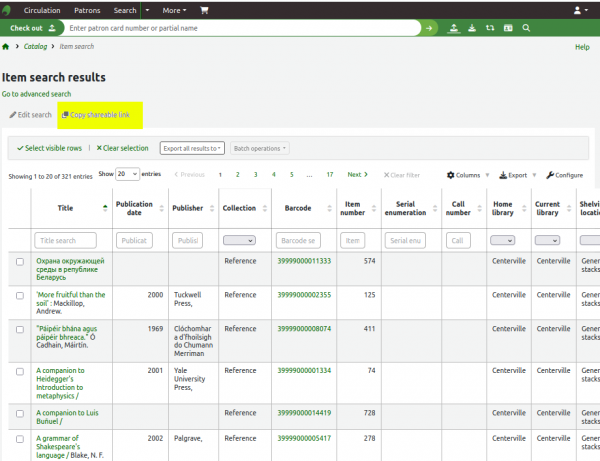600x461 pixels.
Task: Select checkbox for A companion to Luis Buñuel
Action: click(19, 412)
